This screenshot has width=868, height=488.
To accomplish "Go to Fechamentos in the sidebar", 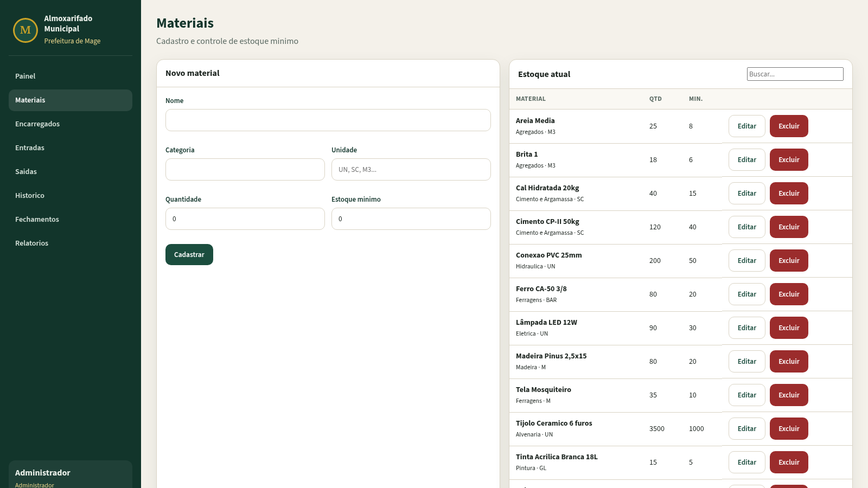I will click(71, 220).
